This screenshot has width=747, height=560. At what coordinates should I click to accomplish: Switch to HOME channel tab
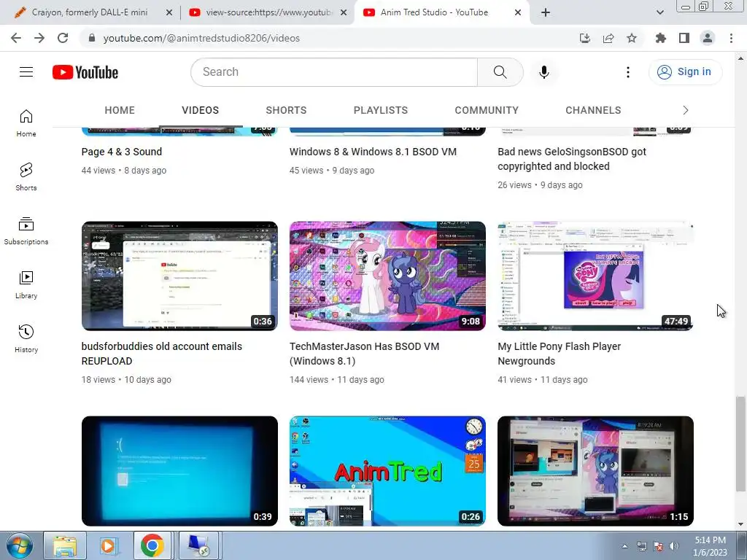coord(120,110)
